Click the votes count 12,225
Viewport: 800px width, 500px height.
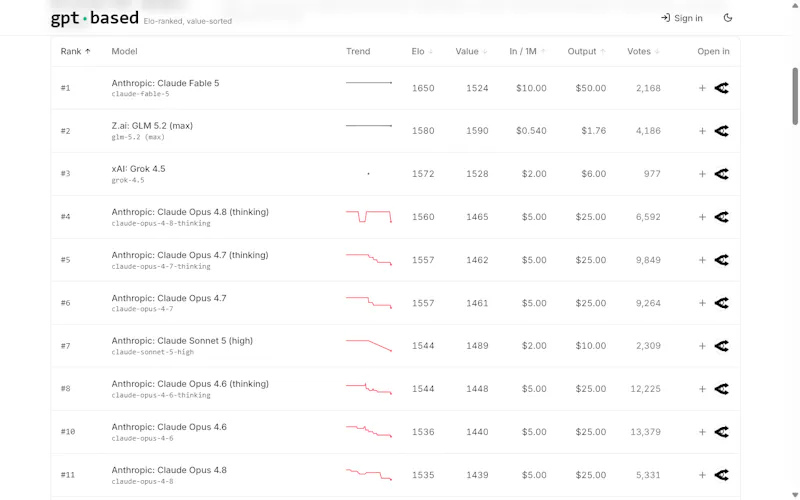[645, 389]
